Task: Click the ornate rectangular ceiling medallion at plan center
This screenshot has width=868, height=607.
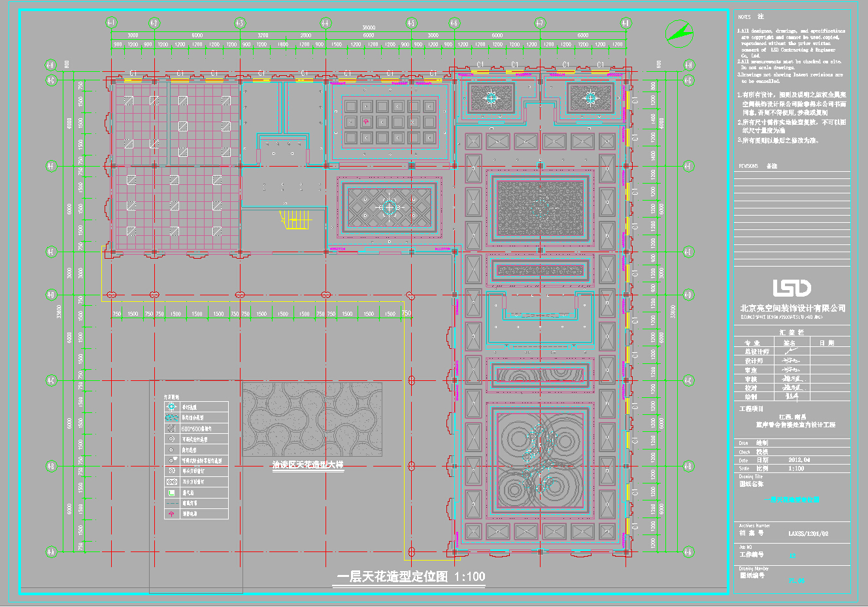Action: point(389,207)
